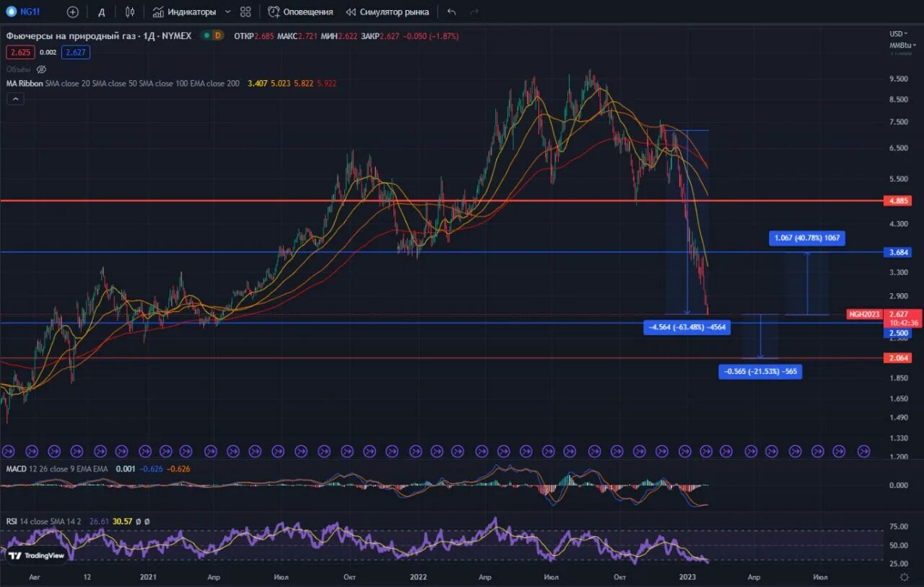Image resolution: width=924 pixels, height=587 pixels.
Task: Click the NGH2023 contract label
Action: tap(864, 314)
